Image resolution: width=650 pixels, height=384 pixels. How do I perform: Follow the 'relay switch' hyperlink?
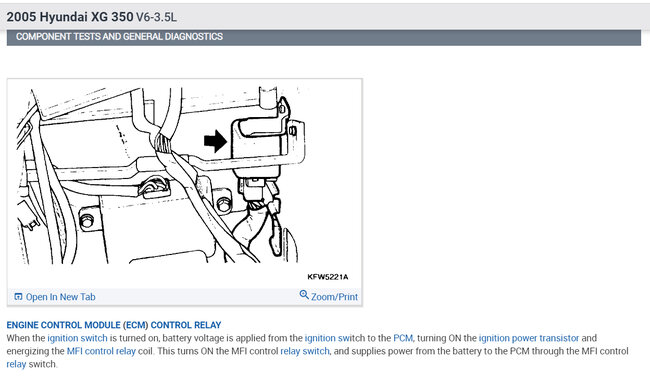pos(305,351)
